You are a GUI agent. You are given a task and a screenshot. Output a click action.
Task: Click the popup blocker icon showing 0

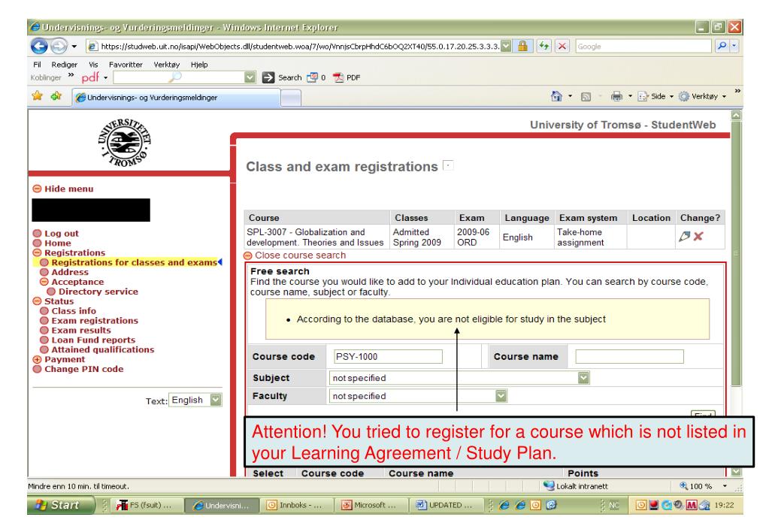click(316, 77)
